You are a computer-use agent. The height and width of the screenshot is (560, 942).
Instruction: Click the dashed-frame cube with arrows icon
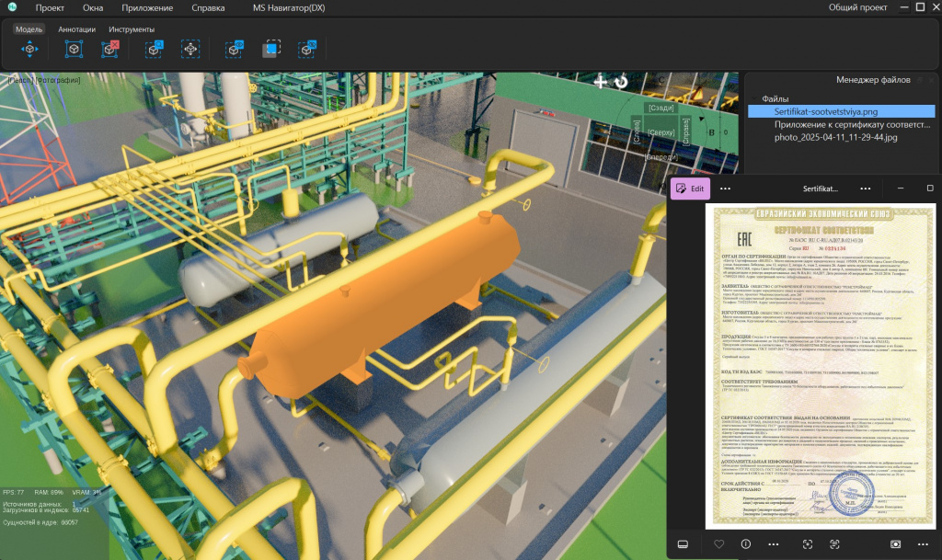point(190,50)
